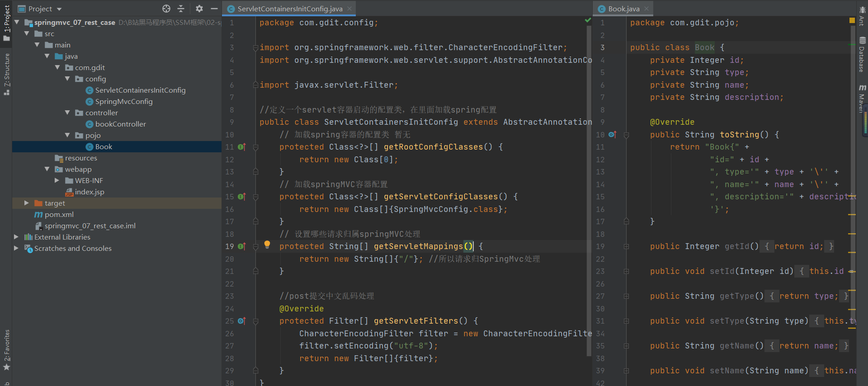Click the left editor vertical scrollbar

tap(589, 191)
